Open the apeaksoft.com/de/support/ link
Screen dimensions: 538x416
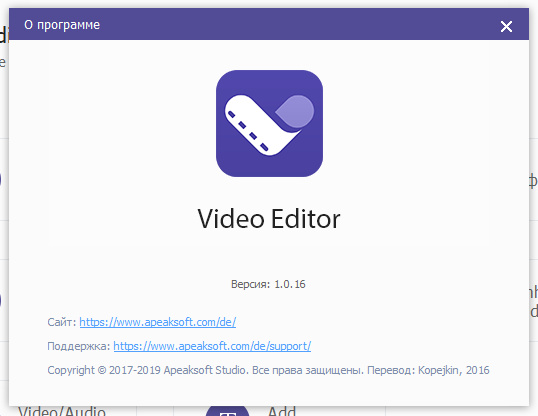point(212,346)
